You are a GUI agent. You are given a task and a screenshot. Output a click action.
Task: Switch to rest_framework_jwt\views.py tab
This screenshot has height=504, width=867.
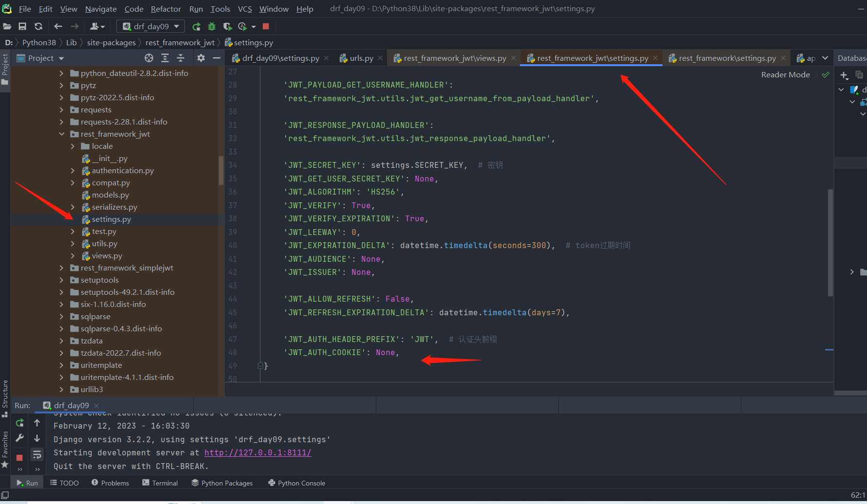click(455, 58)
